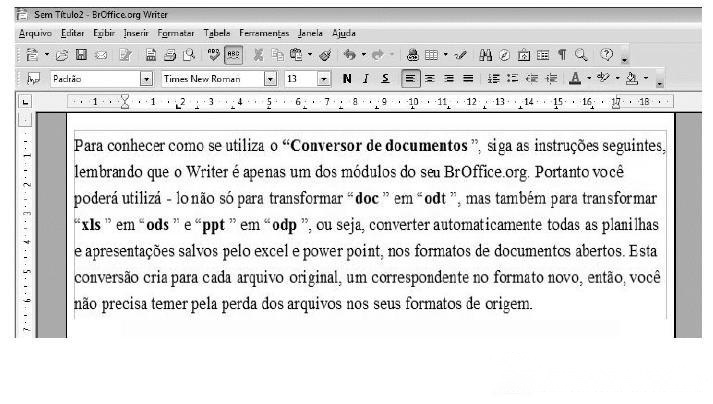The image size is (713, 404).
Task: Open BrOffice.org Help with the question mark icon
Action: point(606,55)
